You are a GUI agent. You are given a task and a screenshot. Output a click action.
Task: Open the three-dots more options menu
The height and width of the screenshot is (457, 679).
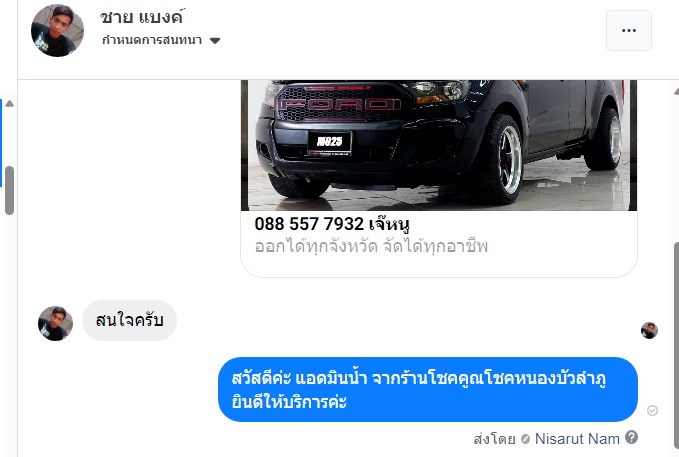(628, 31)
